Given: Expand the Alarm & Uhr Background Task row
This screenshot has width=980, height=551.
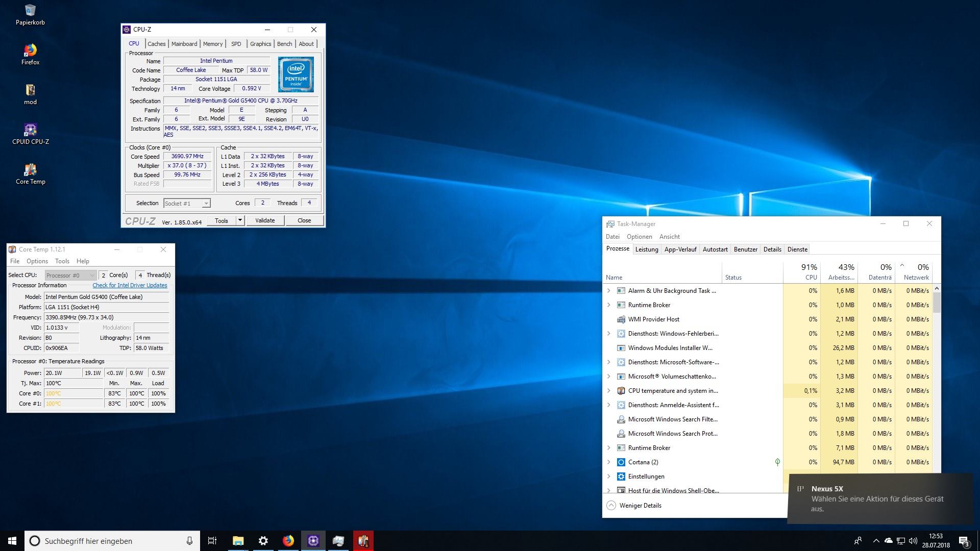Looking at the screenshot, I should click(x=608, y=291).
